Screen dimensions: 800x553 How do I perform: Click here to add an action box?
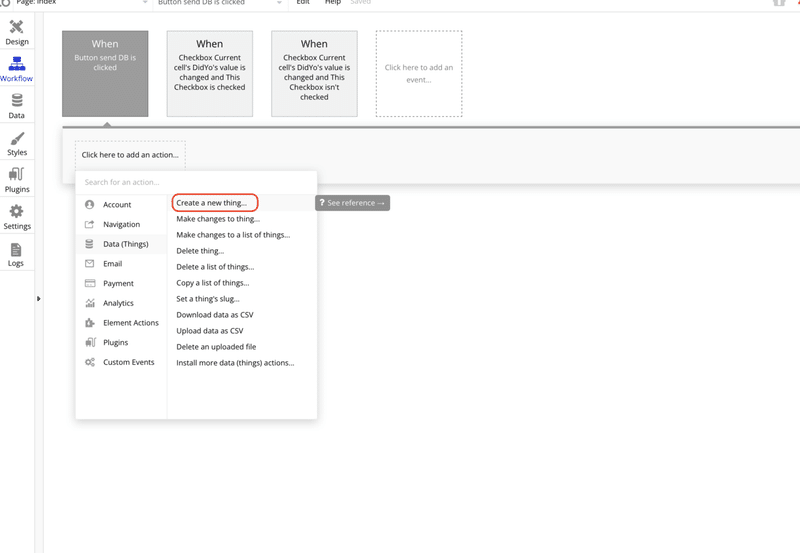pos(130,155)
